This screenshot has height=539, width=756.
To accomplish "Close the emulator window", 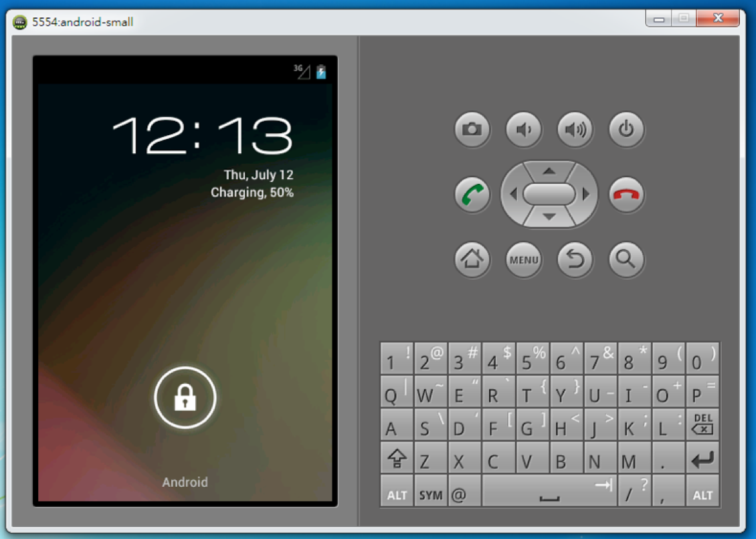I will (x=718, y=18).
